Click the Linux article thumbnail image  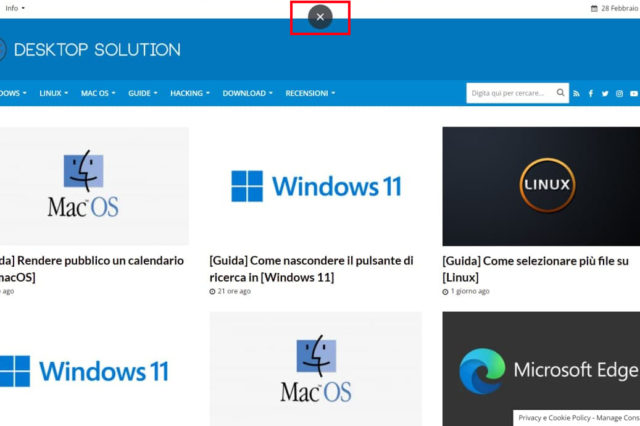[541, 185]
